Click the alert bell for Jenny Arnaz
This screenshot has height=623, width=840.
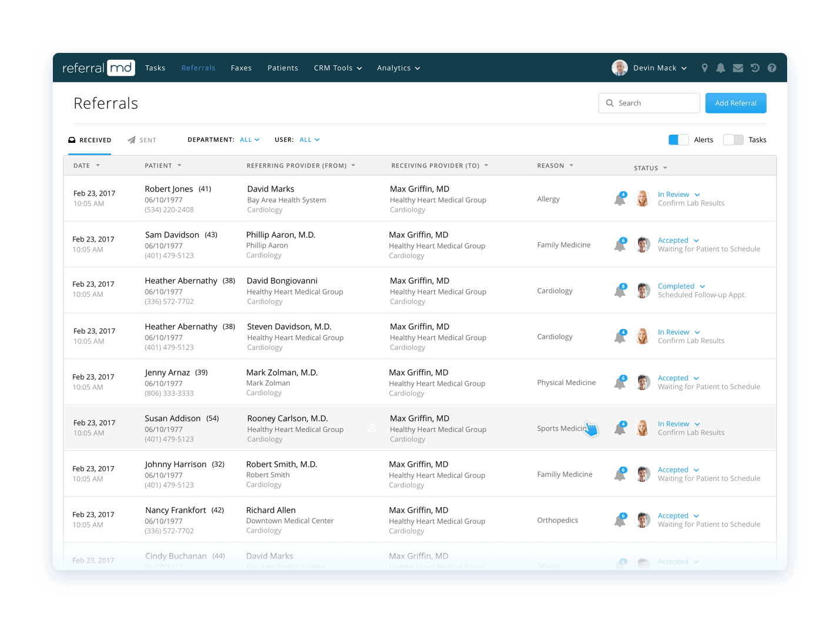coord(620,382)
